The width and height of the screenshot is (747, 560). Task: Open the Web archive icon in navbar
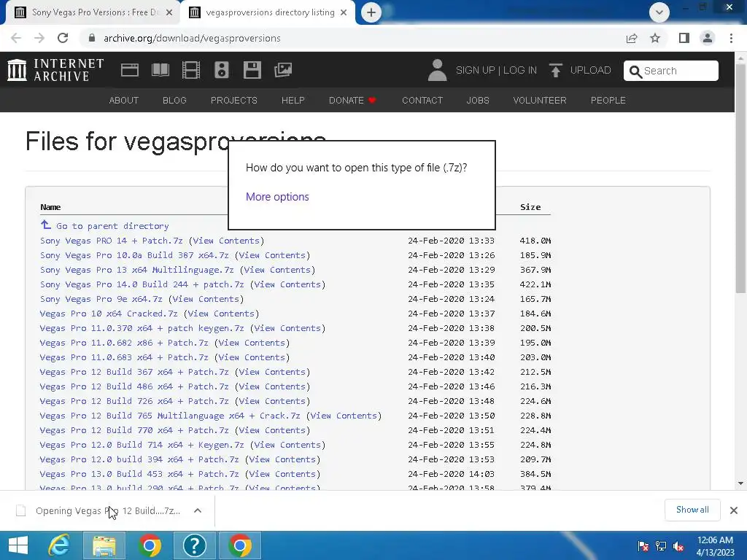(130, 70)
